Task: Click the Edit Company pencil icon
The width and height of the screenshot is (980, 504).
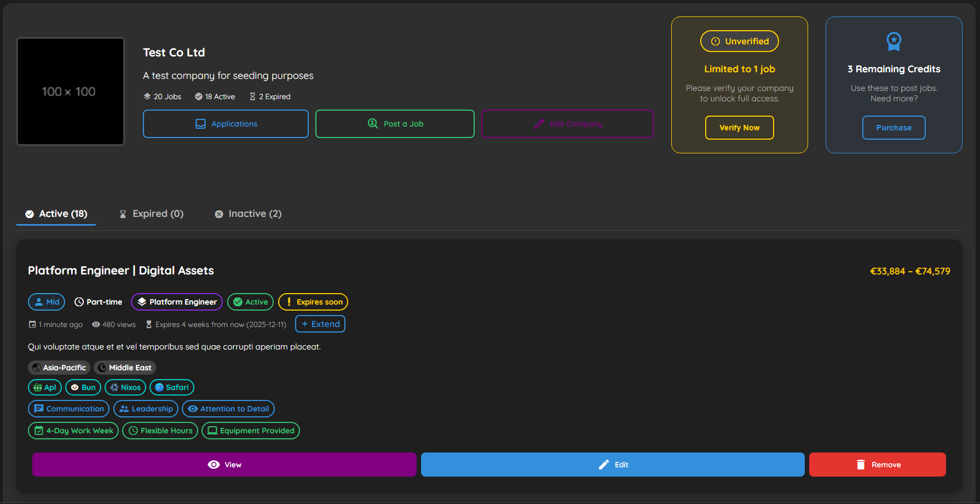Action: coord(539,123)
